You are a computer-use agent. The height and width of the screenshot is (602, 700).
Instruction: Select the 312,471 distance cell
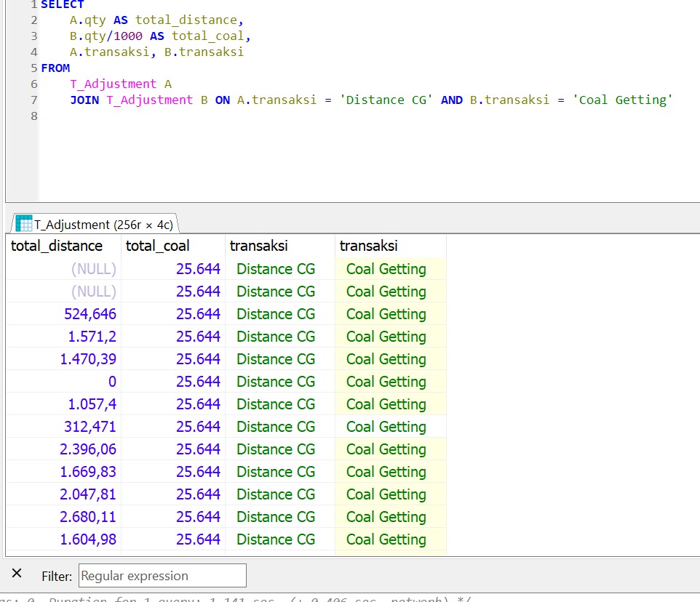pyautogui.click(x=90, y=427)
